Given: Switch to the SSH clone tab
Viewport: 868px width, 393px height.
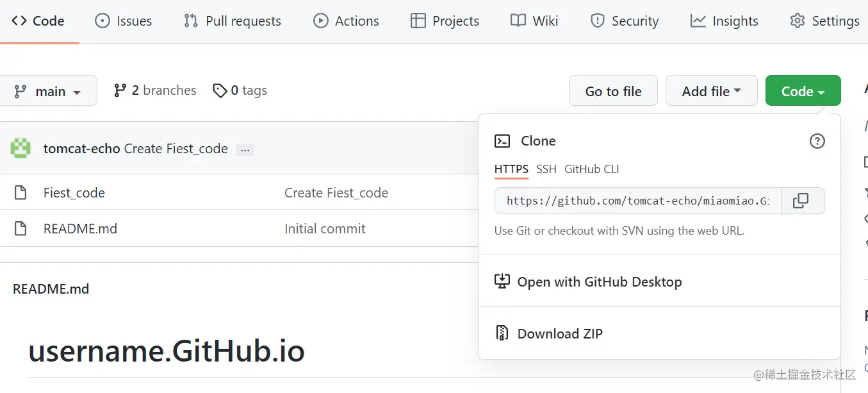Looking at the screenshot, I should point(546,169).
